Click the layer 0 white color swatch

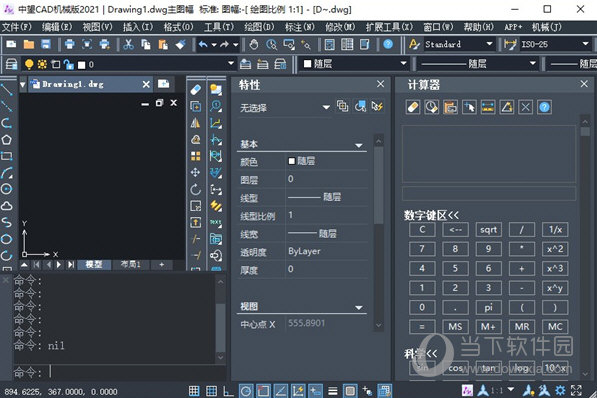pyautogui.click(x=81, y=65)
